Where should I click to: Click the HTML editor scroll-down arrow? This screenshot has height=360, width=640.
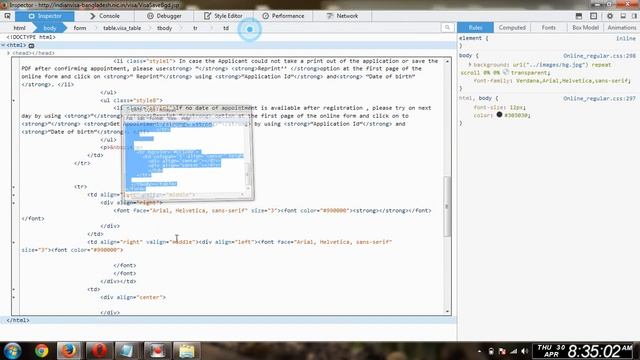pyautogui.click(x=447, y=311)
